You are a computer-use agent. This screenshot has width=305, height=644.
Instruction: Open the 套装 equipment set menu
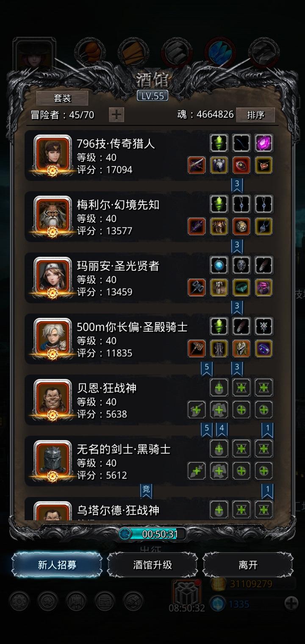62,98
